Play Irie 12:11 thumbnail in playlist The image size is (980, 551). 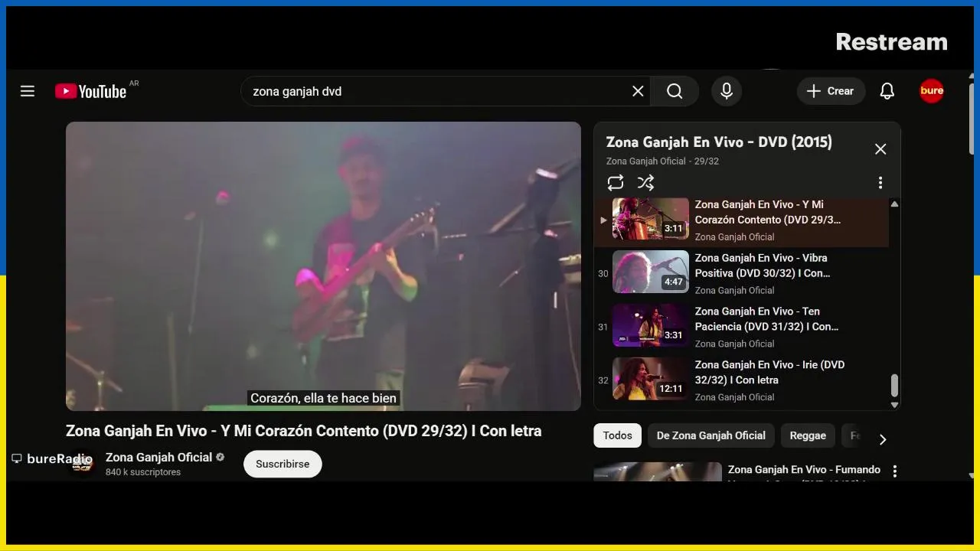point(651,379)
